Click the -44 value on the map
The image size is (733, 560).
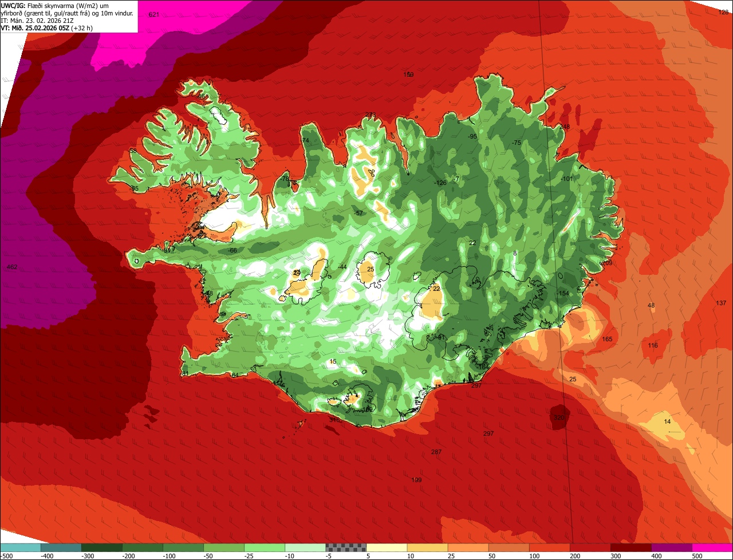coord(342,267)
